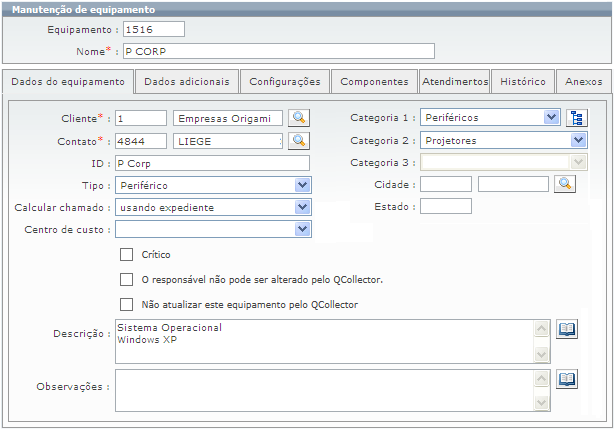Click the Observações scrollbar up arrow

[x=542, y=378]
